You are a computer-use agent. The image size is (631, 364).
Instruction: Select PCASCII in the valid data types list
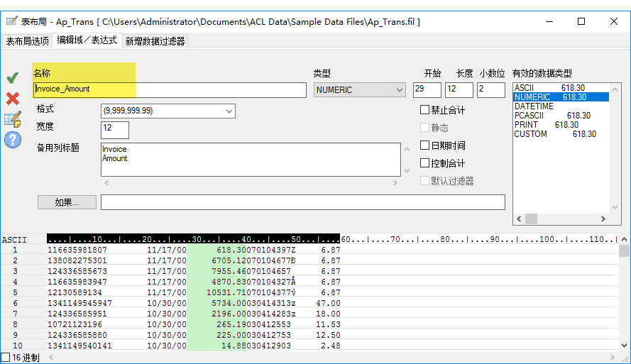532,115
